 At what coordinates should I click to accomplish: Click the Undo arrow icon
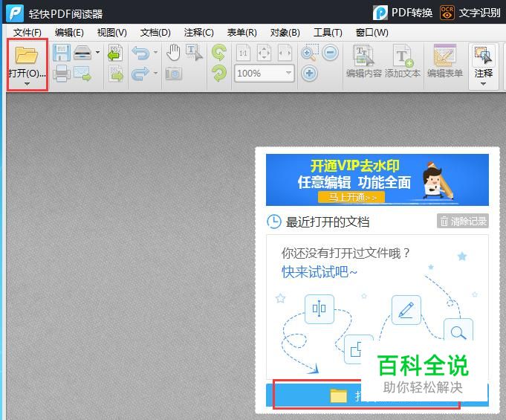coord(140,53)
